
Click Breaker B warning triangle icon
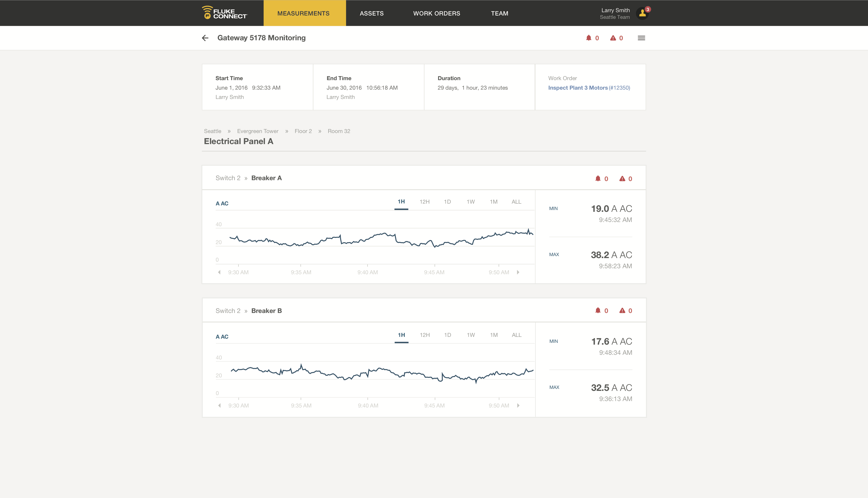(x=622, y=311)
